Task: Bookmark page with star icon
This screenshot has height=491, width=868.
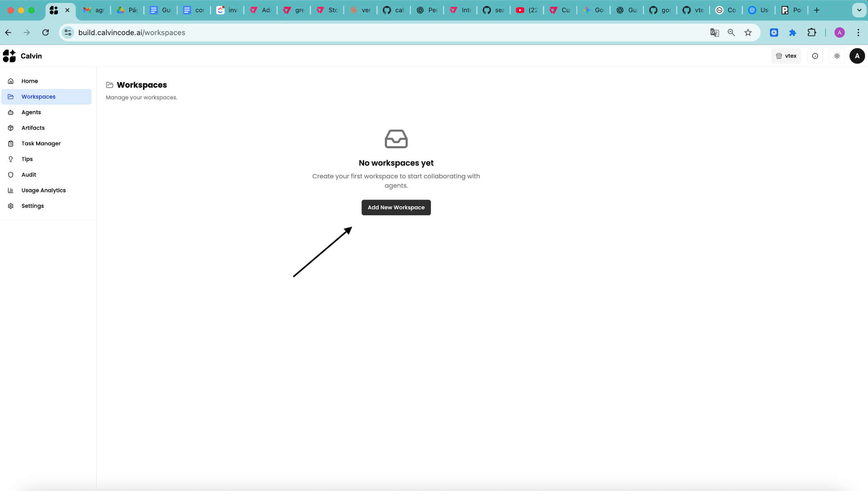Action: (748, 33)
